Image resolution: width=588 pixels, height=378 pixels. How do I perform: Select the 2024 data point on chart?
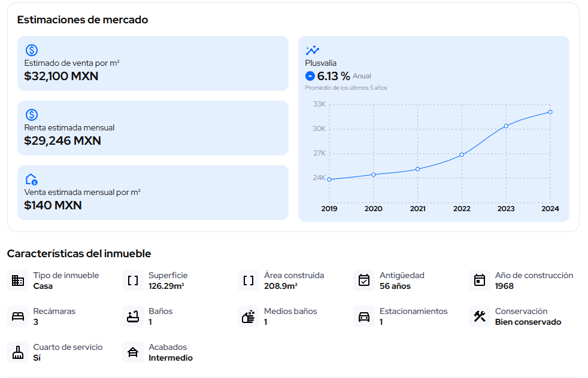pyautogui.click(x=550, y=112)
